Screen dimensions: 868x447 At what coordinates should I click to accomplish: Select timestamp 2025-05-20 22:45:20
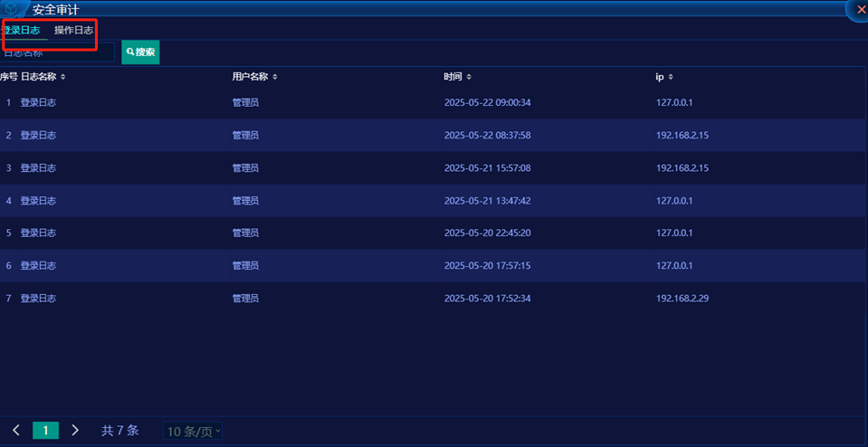coord(488,233)
